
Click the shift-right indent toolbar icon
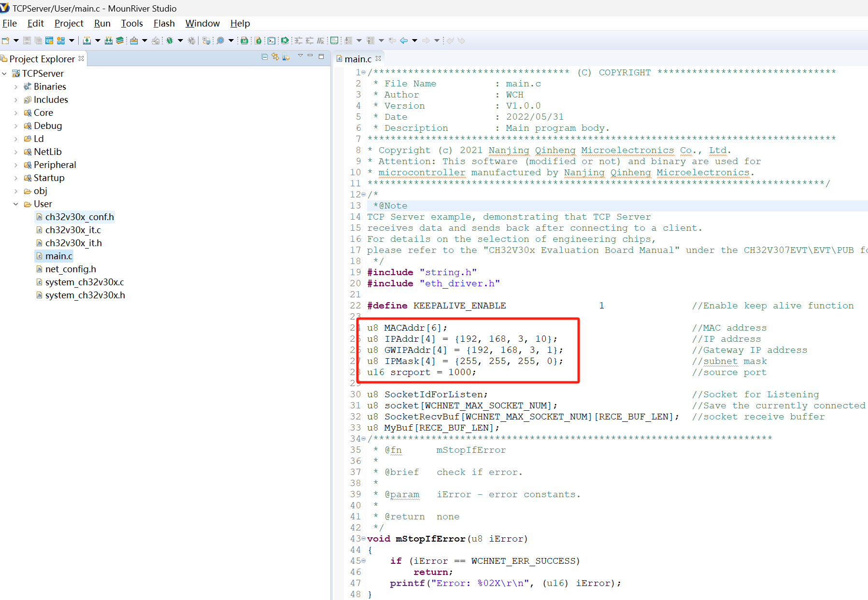pos(299,41)
